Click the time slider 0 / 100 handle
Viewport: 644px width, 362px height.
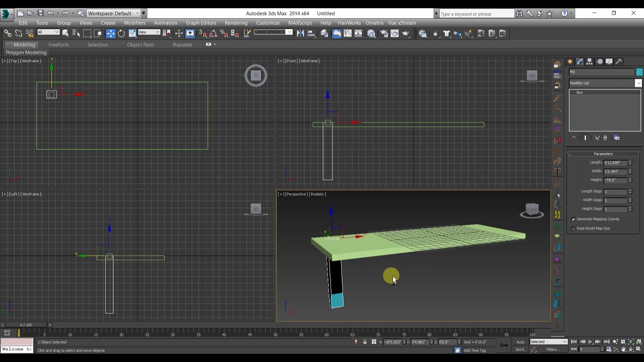[26, 325]
